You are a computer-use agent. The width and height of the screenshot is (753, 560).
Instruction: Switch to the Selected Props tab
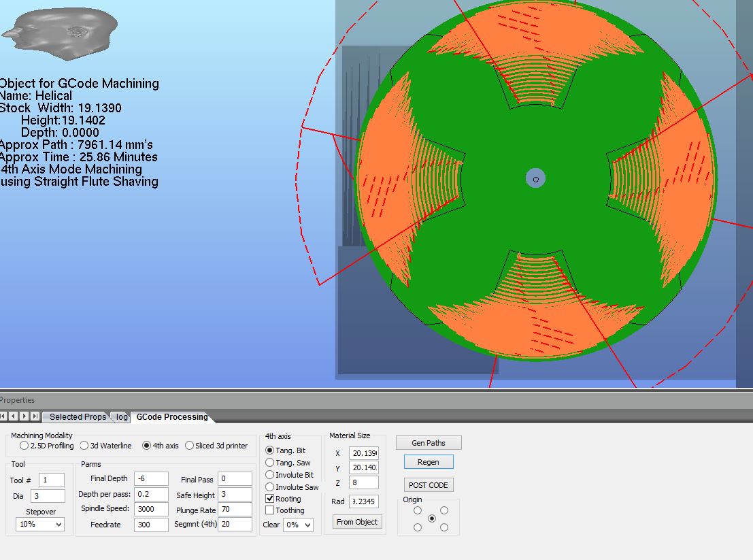click(78, 417)
